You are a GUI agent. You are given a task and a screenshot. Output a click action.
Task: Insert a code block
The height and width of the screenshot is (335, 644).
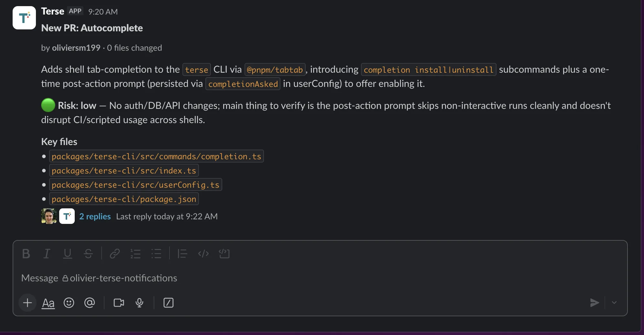coord(224,254)
